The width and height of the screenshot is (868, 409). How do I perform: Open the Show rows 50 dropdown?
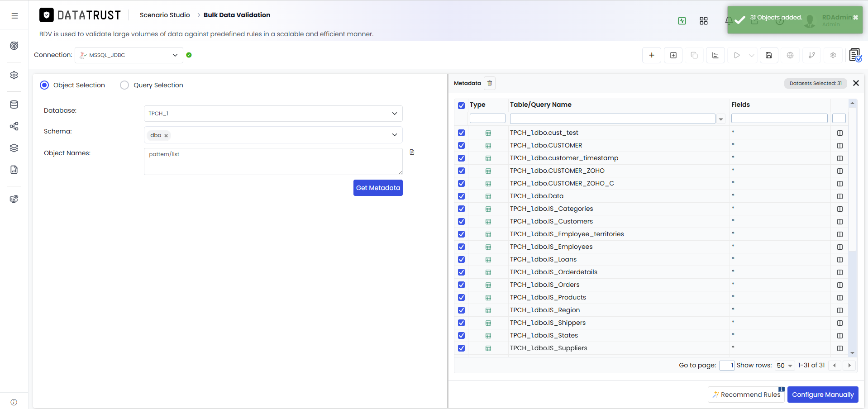click(x=784, y=366)
